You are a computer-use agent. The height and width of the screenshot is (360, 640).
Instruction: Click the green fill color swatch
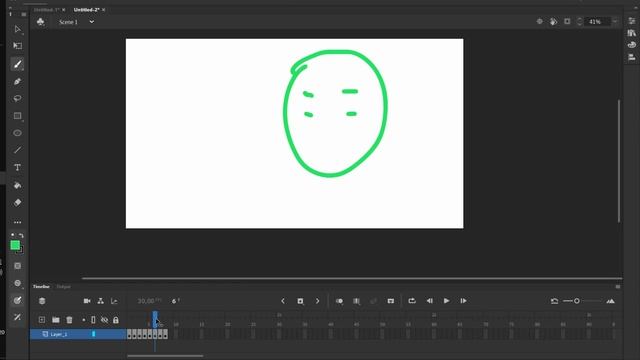(x=15, y=245)
